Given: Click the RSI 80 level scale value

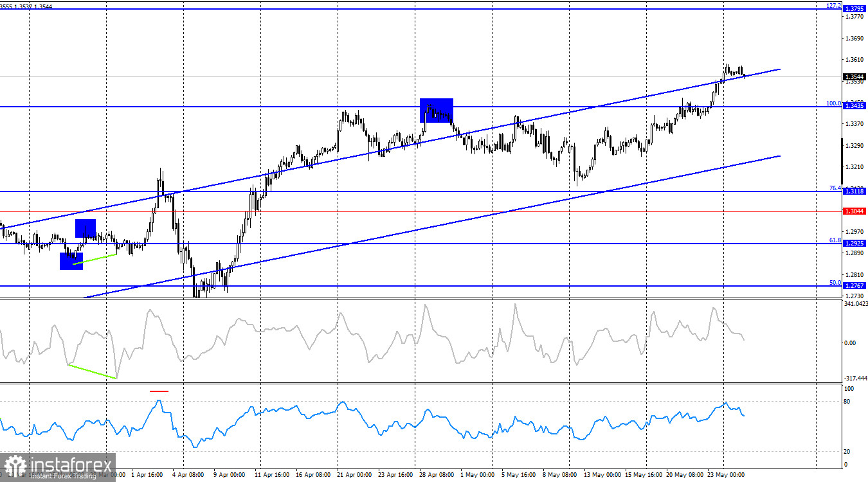Looking at the screenshot, I should pyautogui.click(x=849, y=402).
